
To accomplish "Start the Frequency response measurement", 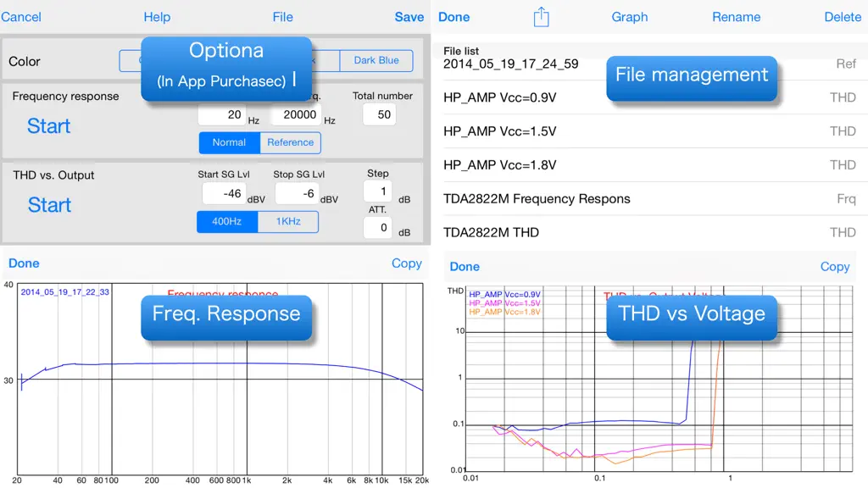I will coord(48,126).
